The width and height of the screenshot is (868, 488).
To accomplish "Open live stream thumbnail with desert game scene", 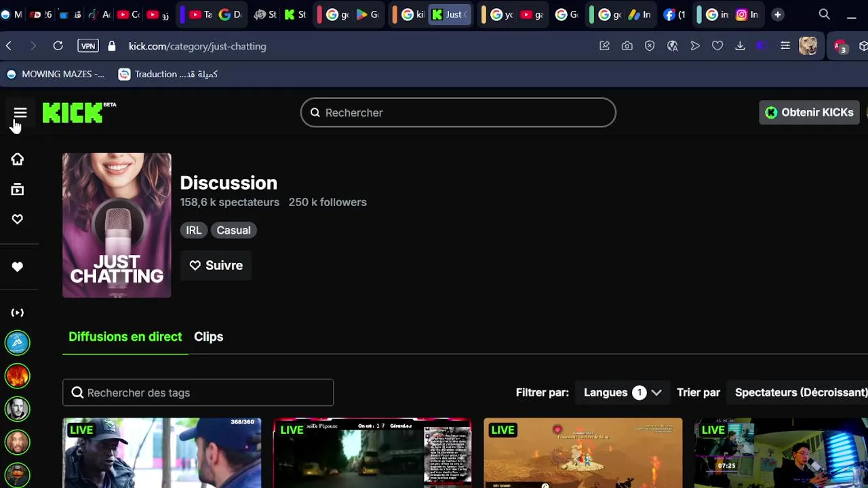I will (x=583, y=453).
